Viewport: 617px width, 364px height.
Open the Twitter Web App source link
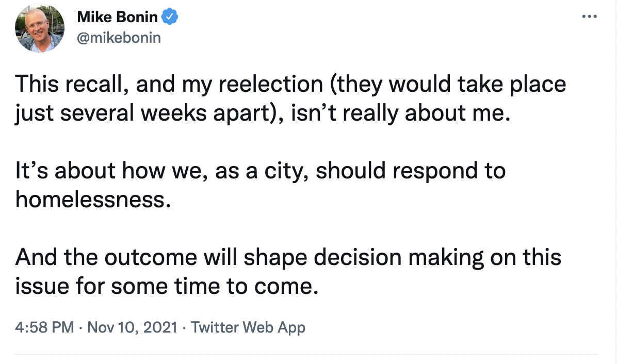(248, 327)
